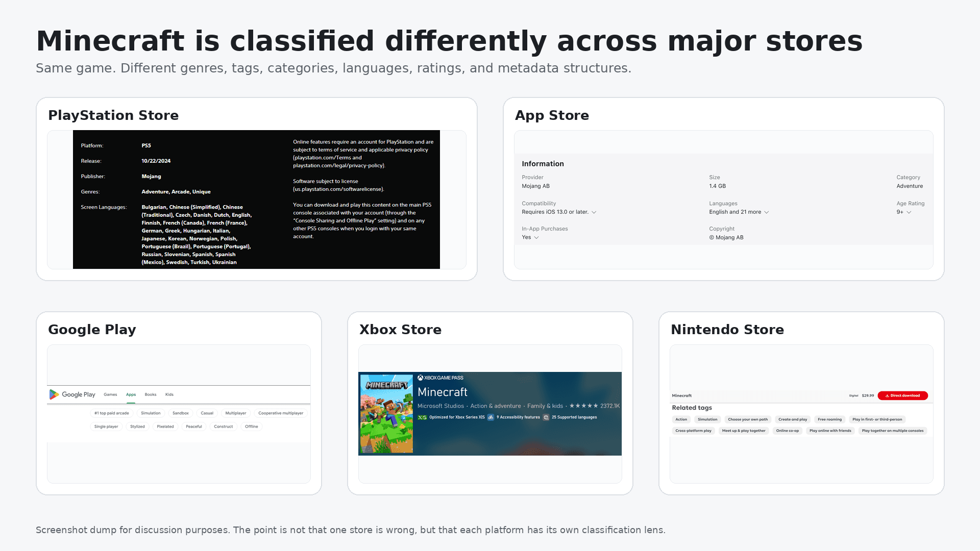Expand the App Store Languages chevron

click(x=766, y=212)
